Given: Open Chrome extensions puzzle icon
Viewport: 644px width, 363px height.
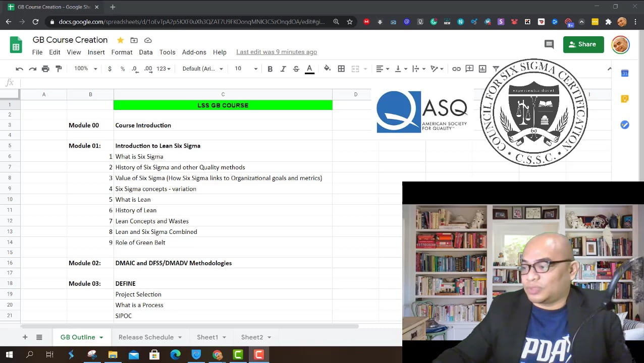Looking at the screenshot, I should (x=608, y=22).
